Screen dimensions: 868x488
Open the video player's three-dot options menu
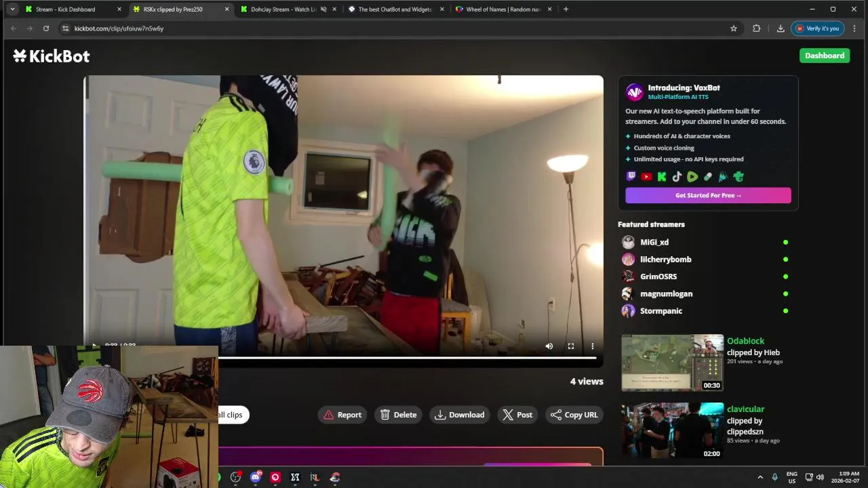click(x=593, y=346)
